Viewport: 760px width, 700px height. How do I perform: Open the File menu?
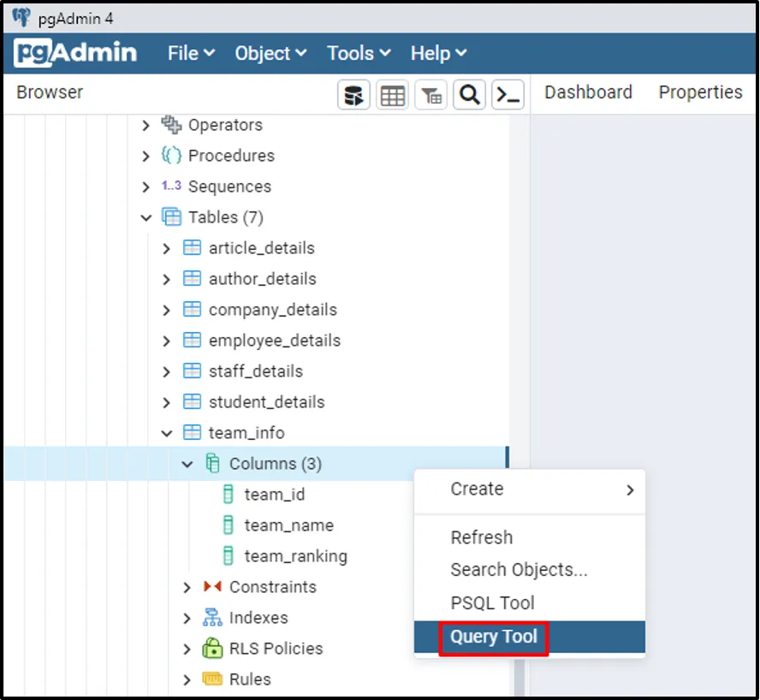pyautogui.click(x=191, y=53)
